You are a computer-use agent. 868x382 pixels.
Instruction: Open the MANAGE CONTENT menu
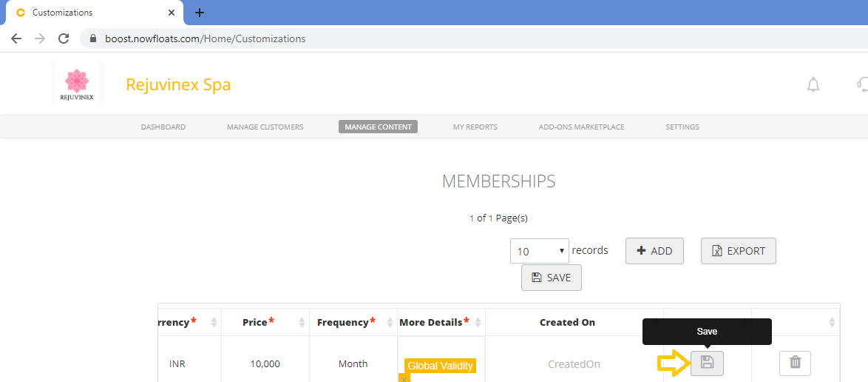(x=378, y=127)
